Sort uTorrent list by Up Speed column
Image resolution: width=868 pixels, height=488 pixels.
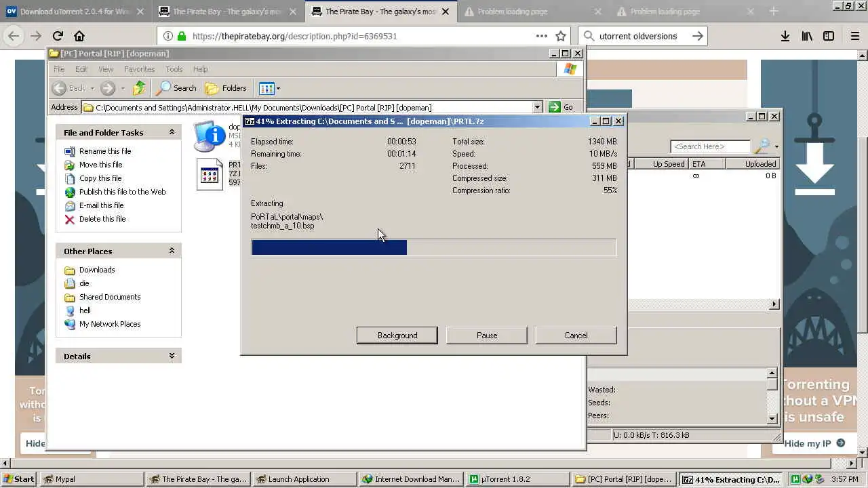[660, 164]
